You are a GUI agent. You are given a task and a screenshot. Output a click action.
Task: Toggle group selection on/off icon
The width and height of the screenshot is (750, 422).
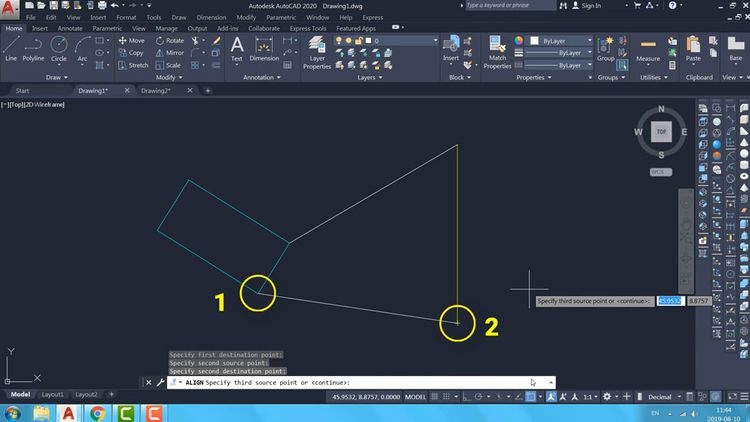622,65
